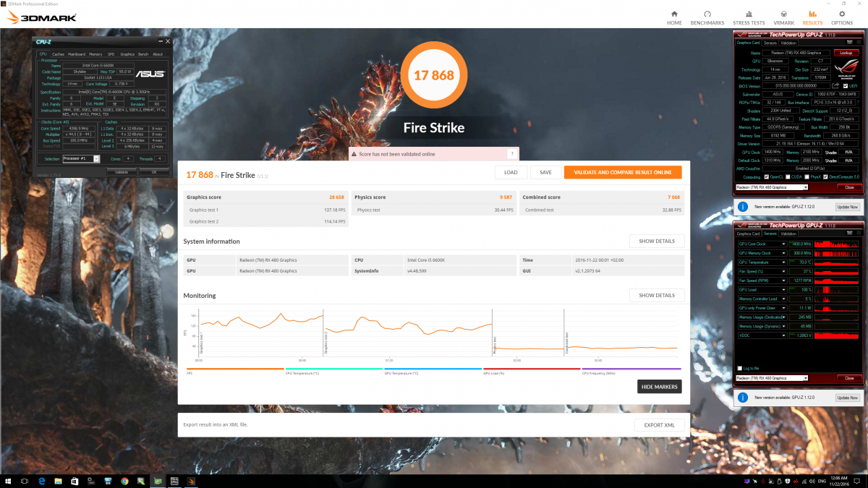Switch to the SPD tab in CPU-Z
The width and height of the screenshot is (868, 488).
pyautogui.click(x=111, y=53)
